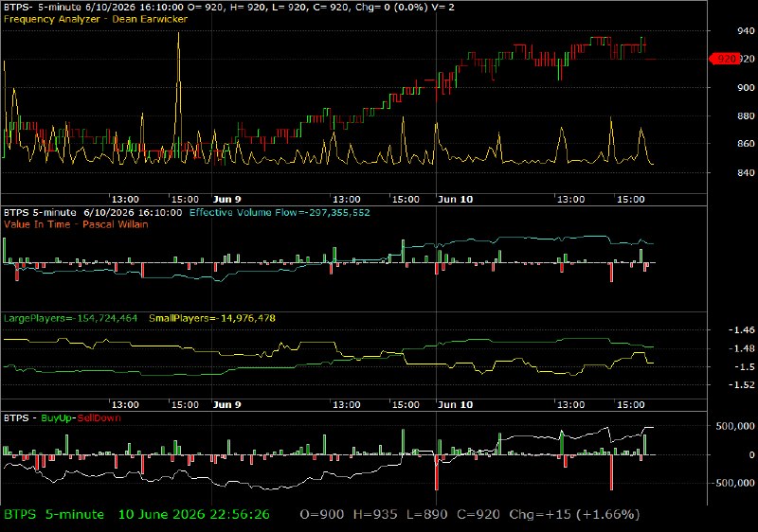Viewport: 758px width, 532px height.
Task: Click the -1.5 axis value in players panel
Action: click(x=745, y=367)
